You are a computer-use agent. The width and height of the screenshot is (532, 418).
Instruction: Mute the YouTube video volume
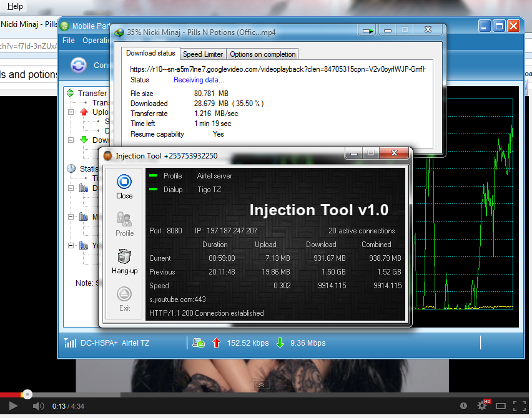pos(38,406)
